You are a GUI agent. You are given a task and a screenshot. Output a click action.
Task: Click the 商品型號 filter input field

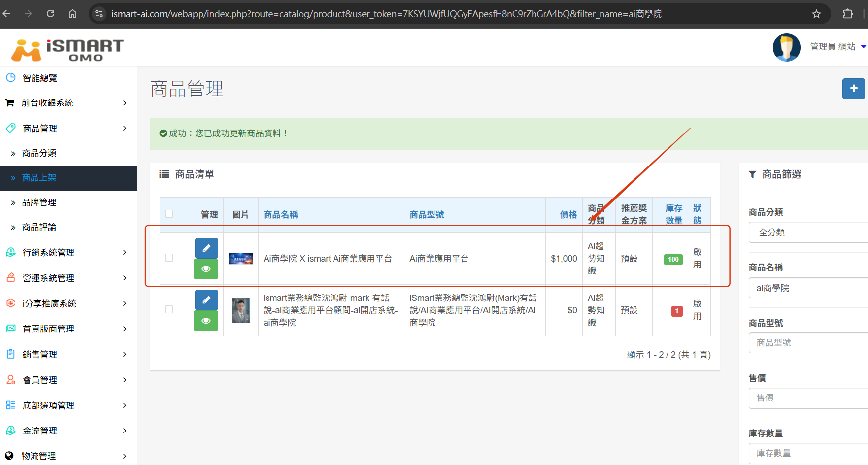pyautogui.click(x=808, y=343)
